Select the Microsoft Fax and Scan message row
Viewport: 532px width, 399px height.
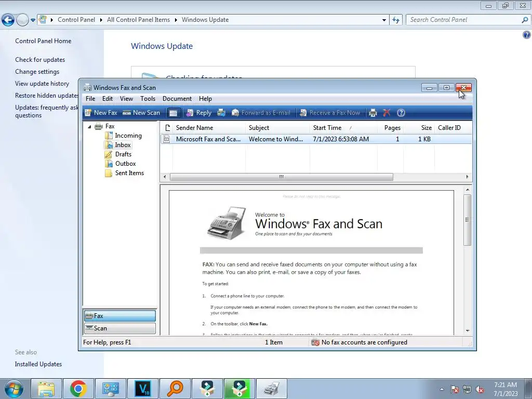[x=316, y=139]
